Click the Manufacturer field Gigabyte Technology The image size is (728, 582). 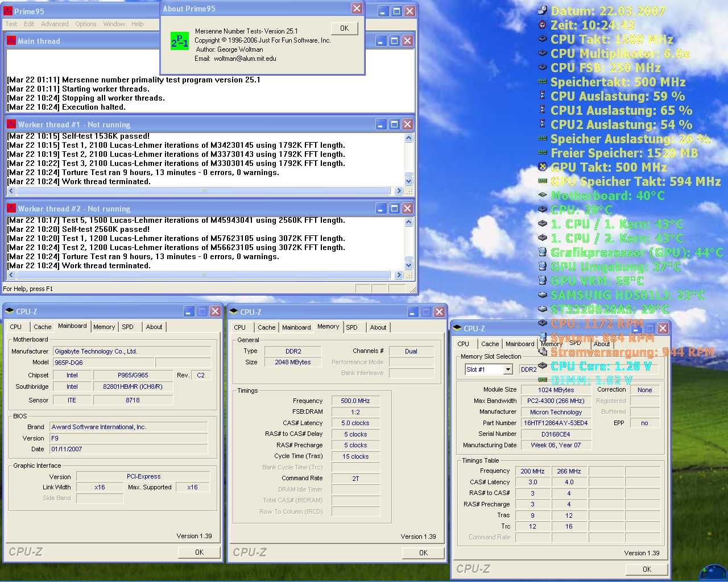pos(132,351)
